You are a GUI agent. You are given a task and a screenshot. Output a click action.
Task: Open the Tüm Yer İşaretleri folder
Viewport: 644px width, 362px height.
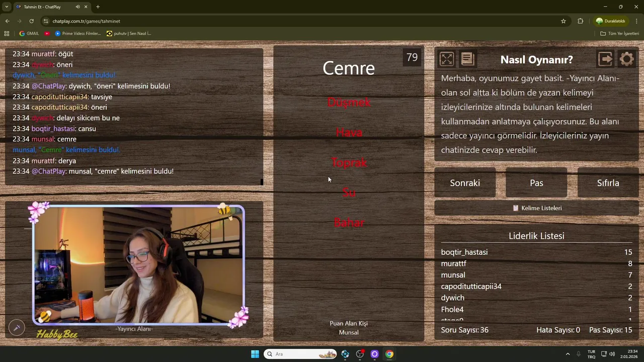(x=619, y=33)
